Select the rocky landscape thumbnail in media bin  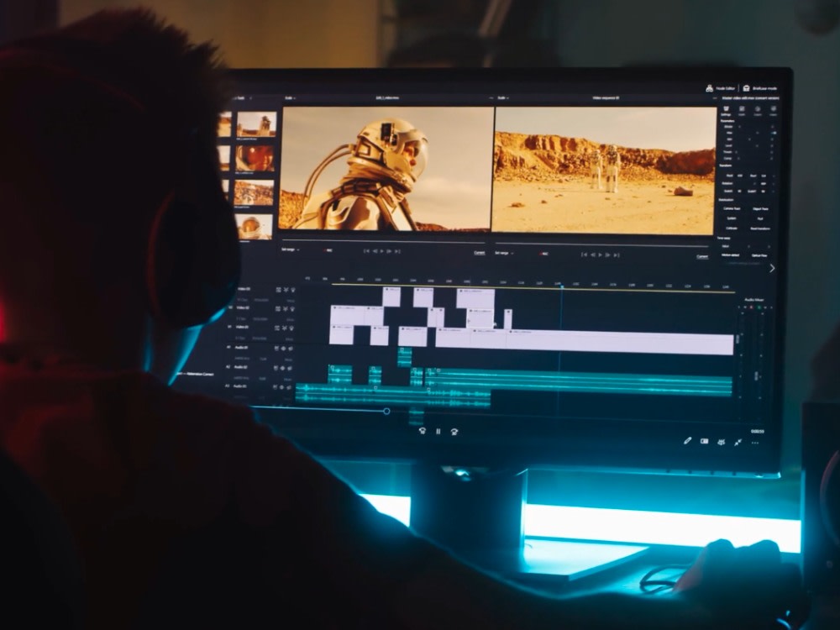click(x=254, y=193)
